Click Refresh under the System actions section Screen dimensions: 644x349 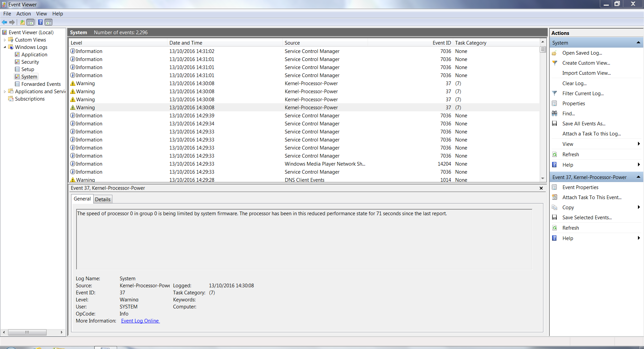571,155
